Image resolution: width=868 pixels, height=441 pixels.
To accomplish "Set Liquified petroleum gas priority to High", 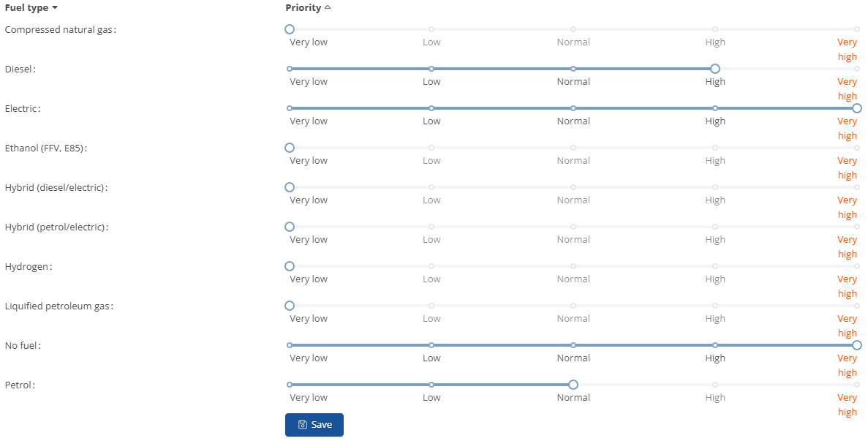I will point(715,306).
